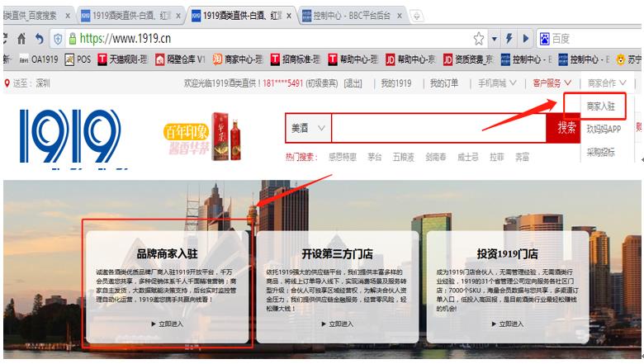The height and width of the screenshot is (364, 644).
Task: Open the 苏宁 bookmark
Action: (629, 60)
